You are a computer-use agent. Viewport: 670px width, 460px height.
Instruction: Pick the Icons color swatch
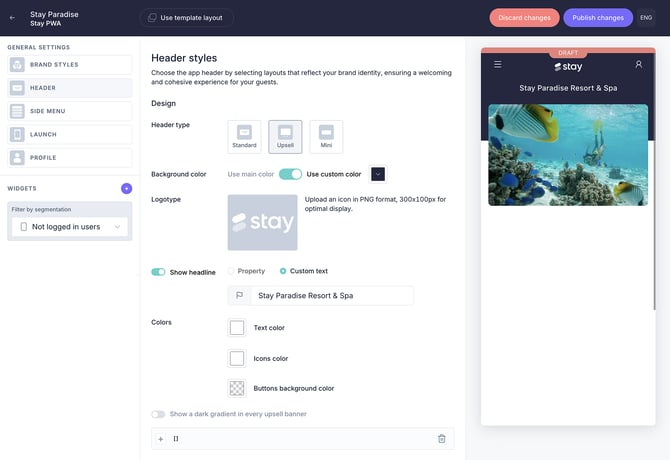click(x=237, y=358)
